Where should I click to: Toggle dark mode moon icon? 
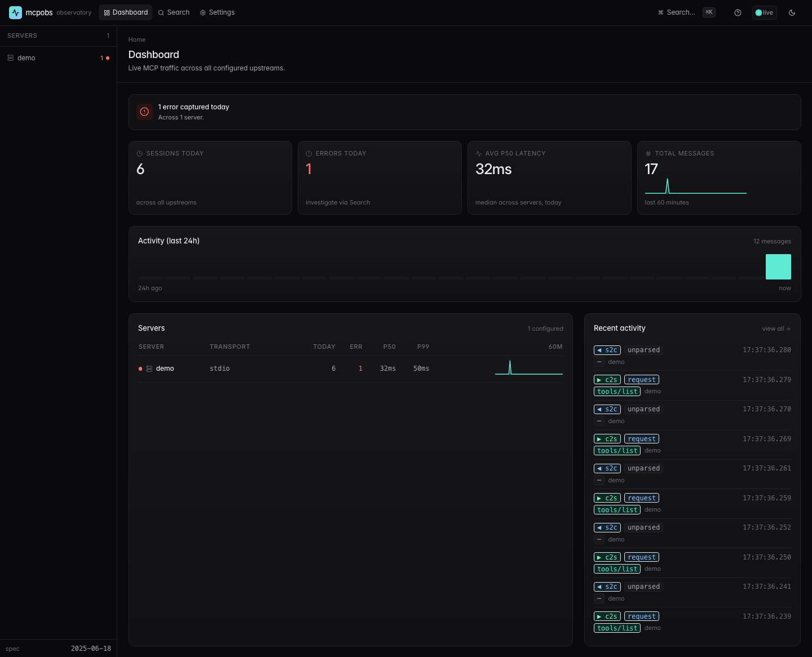coord(792,12)
